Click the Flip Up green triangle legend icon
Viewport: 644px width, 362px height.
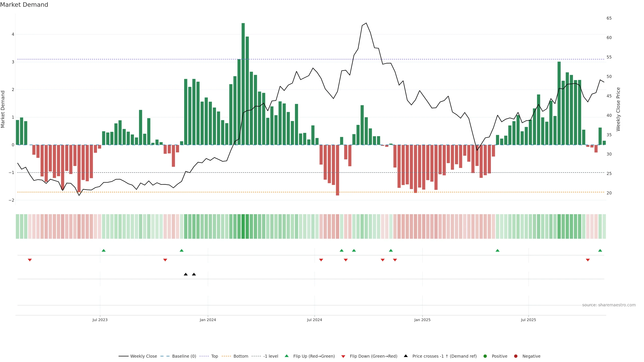click(x=286, y=356)
